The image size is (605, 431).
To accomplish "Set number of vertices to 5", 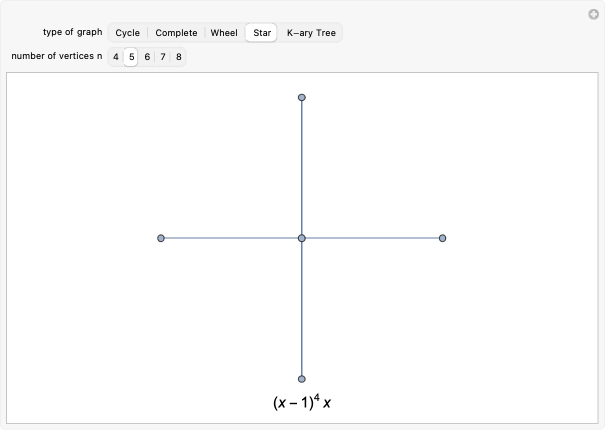I will click(x=131, y=57).
